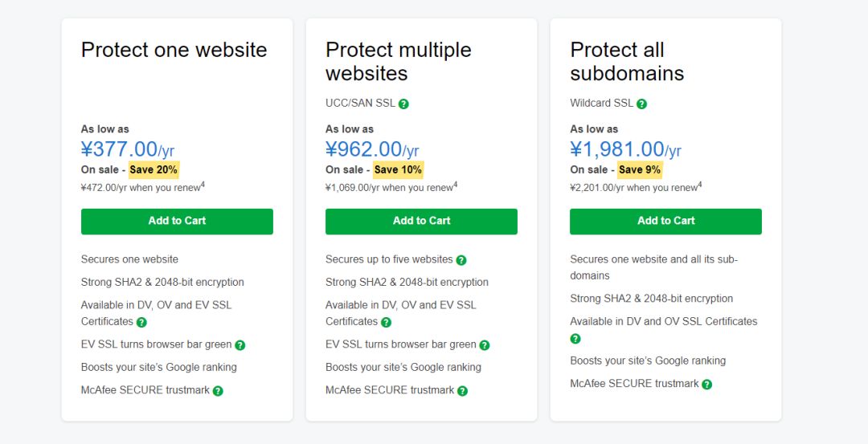Image resolution: width=868 pixels, height=444 pixels.
Task: Add 'Protect multiple websites' plan to cart
Action: [x=421, y=222]
